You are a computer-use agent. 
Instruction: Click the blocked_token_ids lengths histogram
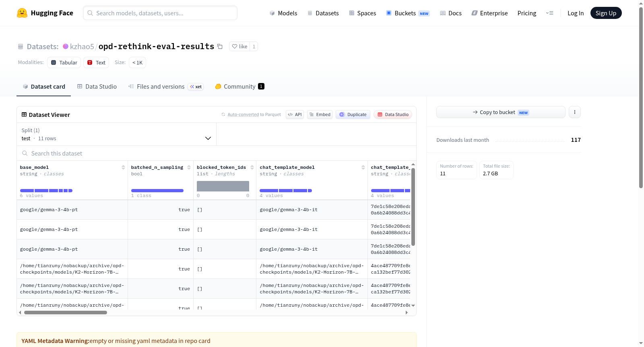point(223,186)
